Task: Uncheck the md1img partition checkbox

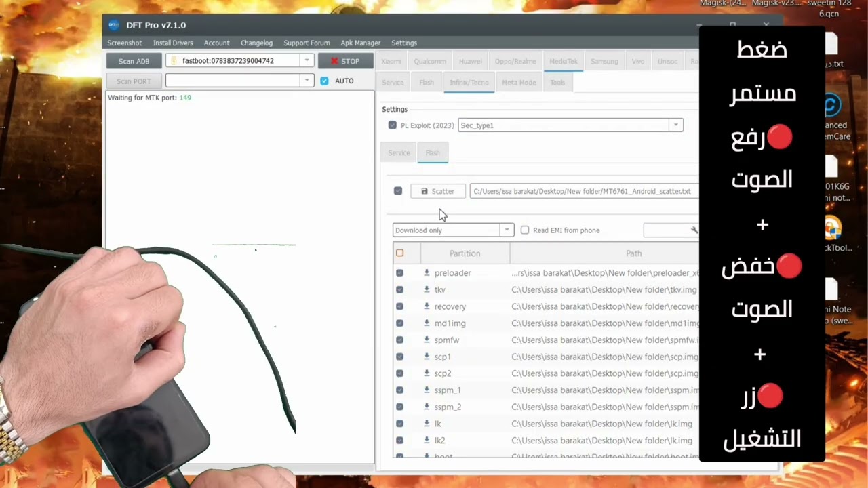Action: coord(399,323)
